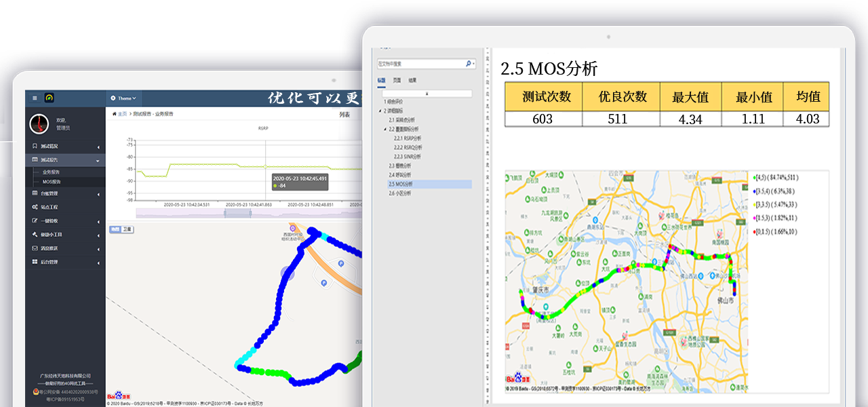This screenshot has height=407, width=868.
Task: Open the search options dropdown arrow
Action: 474,64
